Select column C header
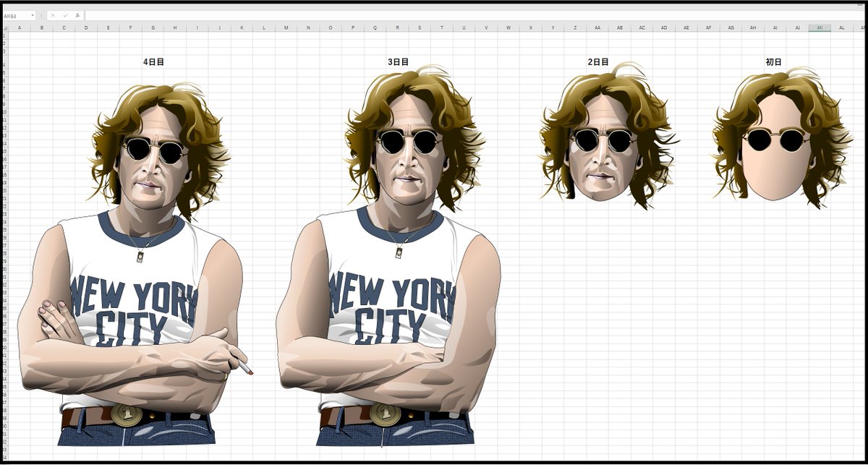The image size is (868, 465). 64,28
